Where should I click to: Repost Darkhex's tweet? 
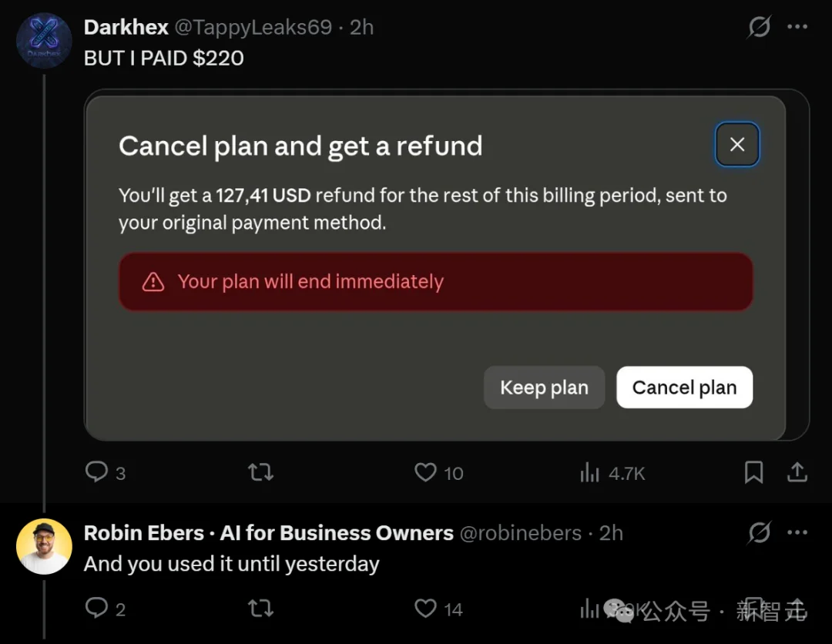click(260, 471)
